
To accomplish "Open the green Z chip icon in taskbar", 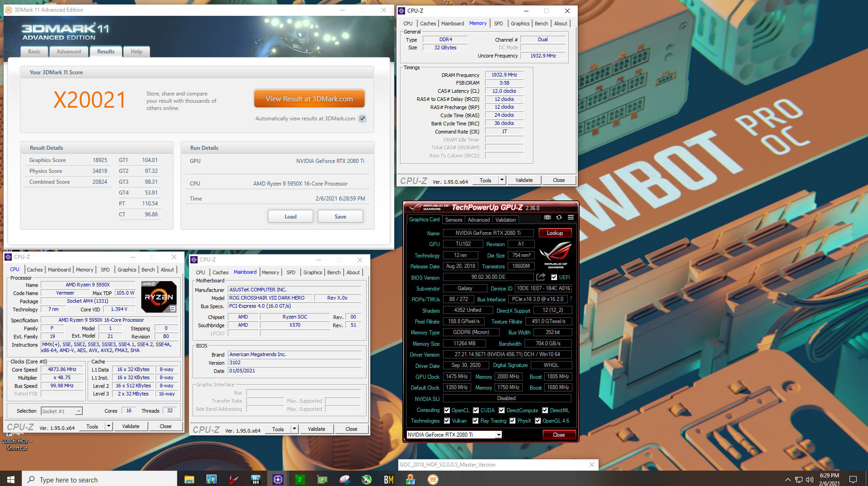I will tap(300, 479).
